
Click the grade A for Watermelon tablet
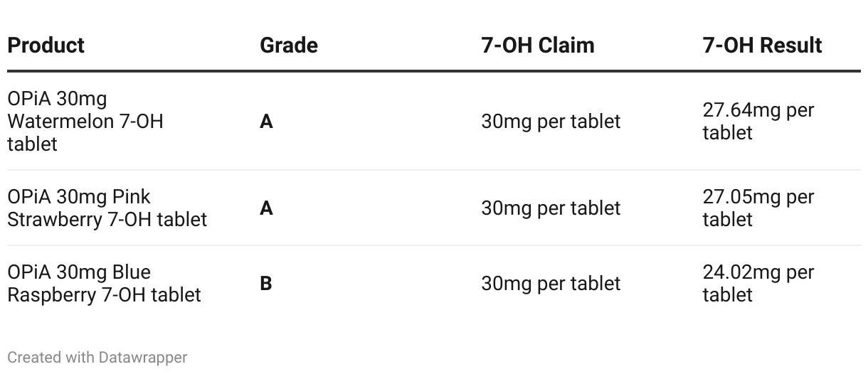266,122
